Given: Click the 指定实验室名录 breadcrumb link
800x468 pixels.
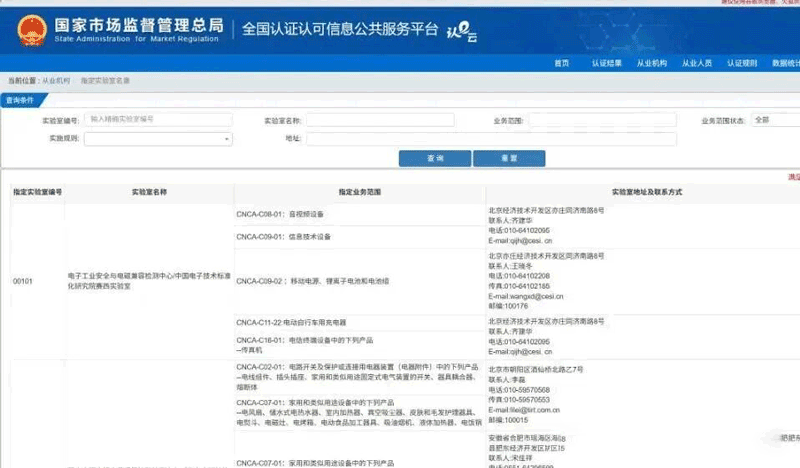Looking at the screenshot, I should 105,81.
